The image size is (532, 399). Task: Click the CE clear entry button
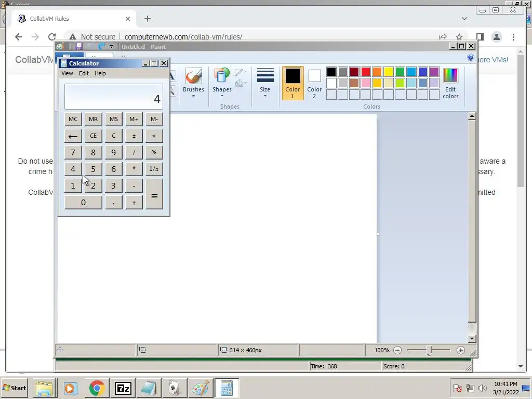point(94,136)
